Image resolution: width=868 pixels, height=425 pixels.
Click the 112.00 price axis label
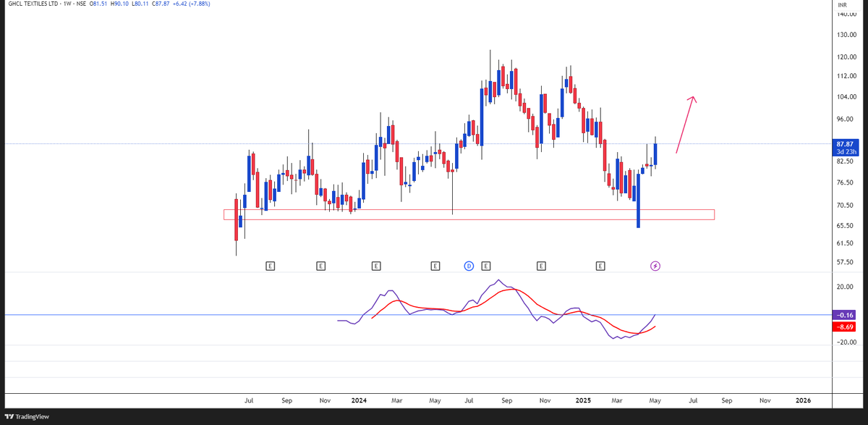(x=846, y=76)
